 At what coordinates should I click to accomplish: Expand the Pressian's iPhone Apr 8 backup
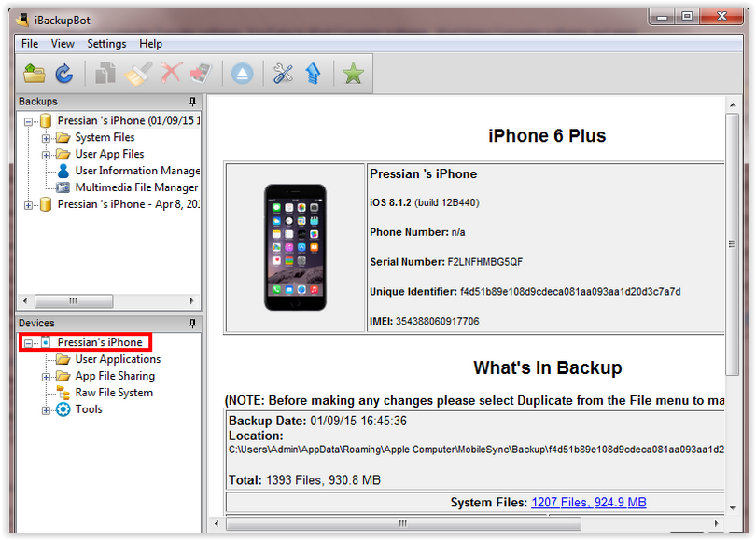coord(28,206)
